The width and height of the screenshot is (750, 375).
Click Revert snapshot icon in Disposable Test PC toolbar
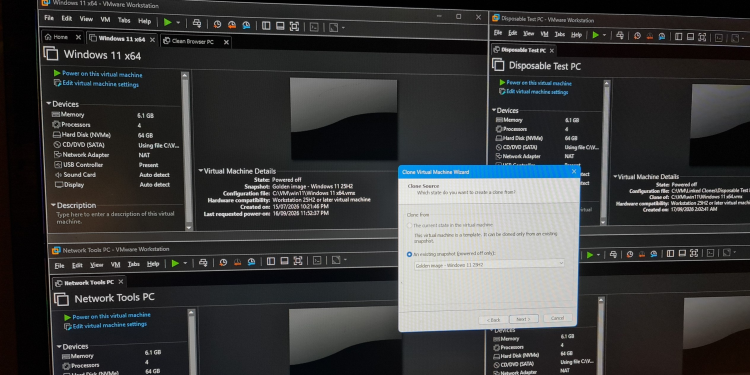point(650,36)
